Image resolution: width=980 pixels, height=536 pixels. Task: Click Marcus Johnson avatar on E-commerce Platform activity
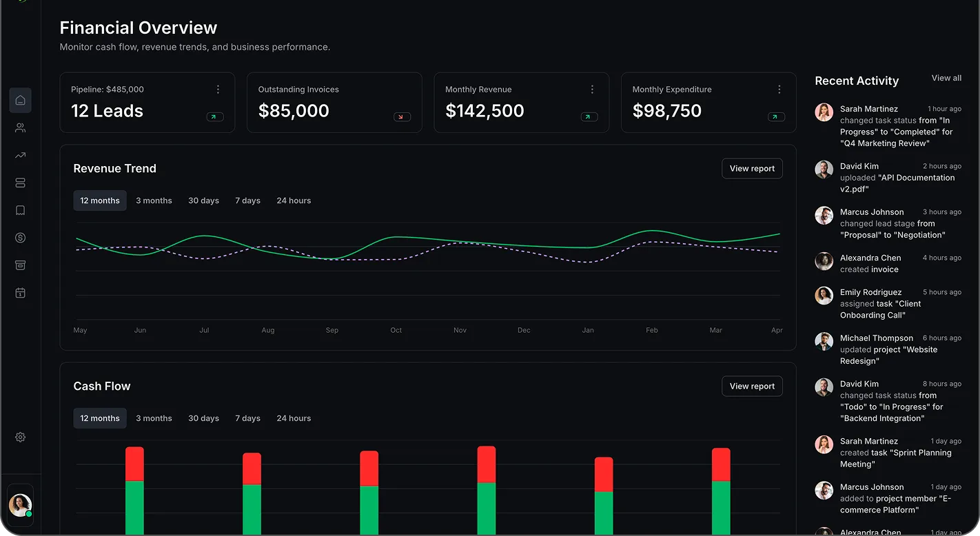(824, 491)
